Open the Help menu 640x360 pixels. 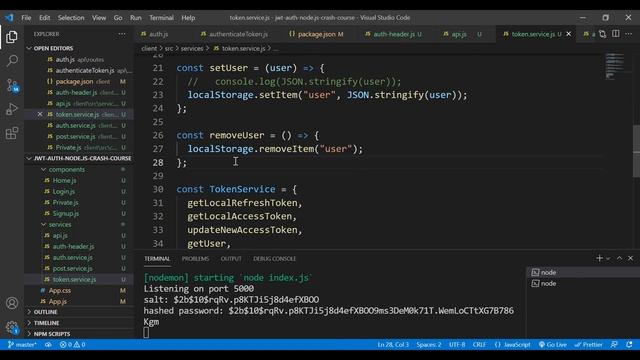(x=188, y=18)
